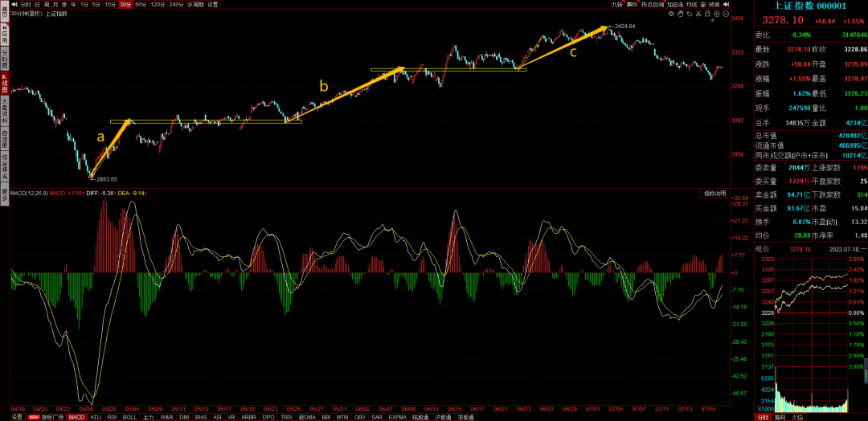868x421 pixels.
Task: Open the 多周期 multi-period dropdown
Action: coord(195,4)
